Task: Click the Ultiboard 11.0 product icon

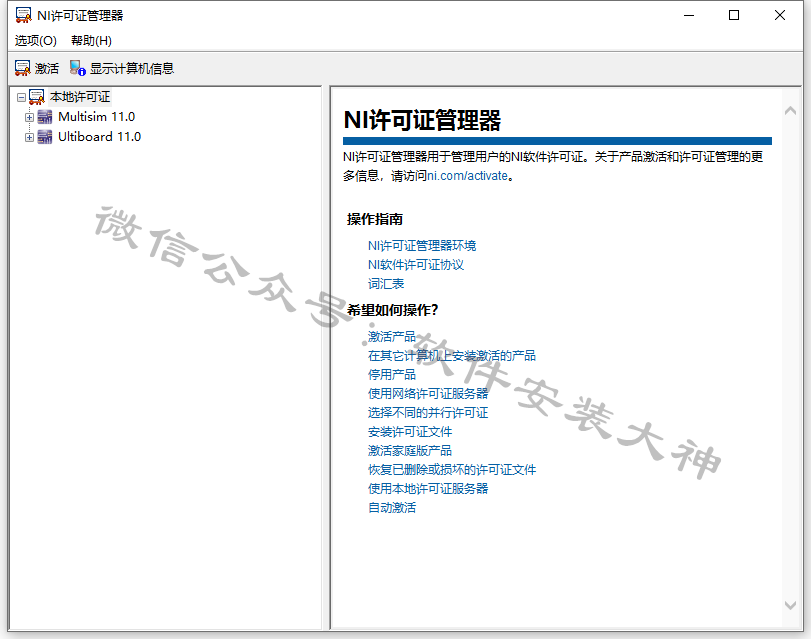Action: tap(45, 137)
